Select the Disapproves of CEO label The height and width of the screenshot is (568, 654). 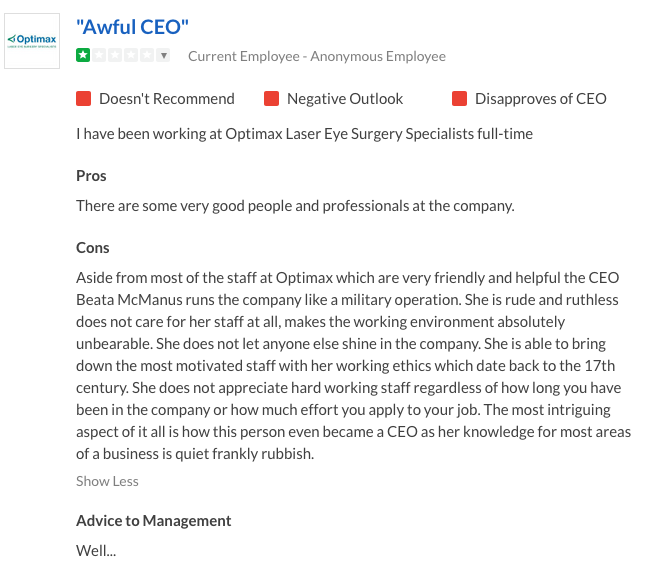(541, 99)
